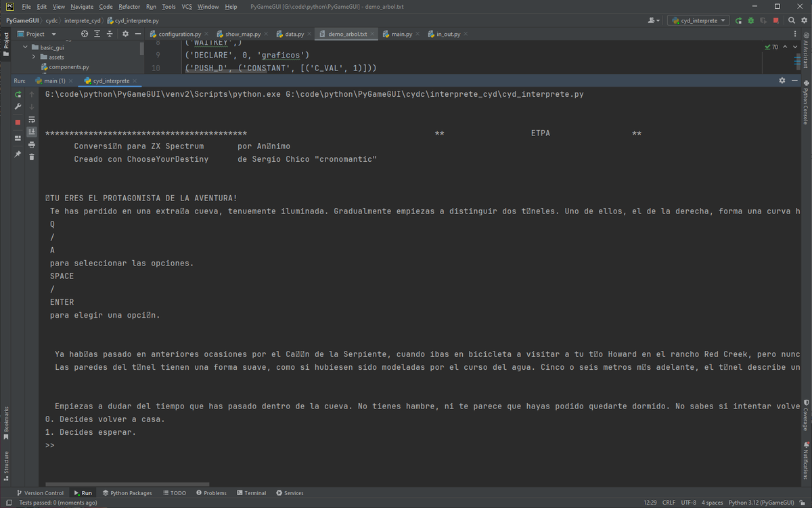Open TODO tool window
Image resolution: width=812 pixels, height=508 pixels.
coord(175,493)
